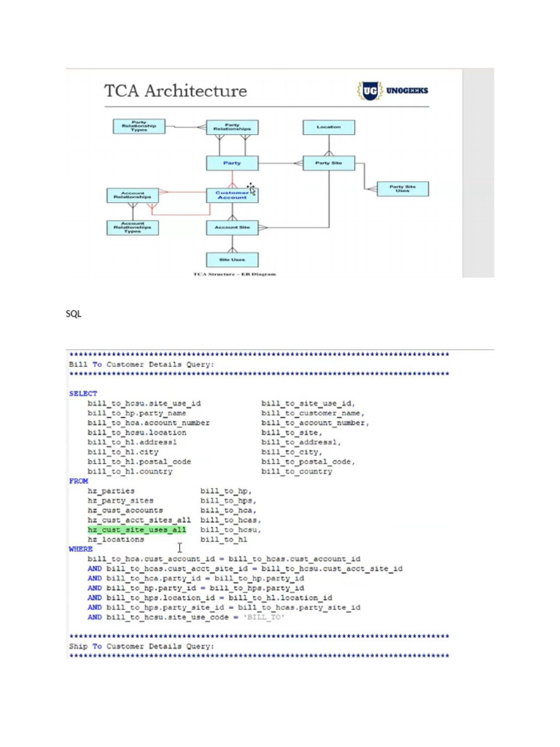Select the Party Site Uses box
560x747 pixels.
(402, 189)
